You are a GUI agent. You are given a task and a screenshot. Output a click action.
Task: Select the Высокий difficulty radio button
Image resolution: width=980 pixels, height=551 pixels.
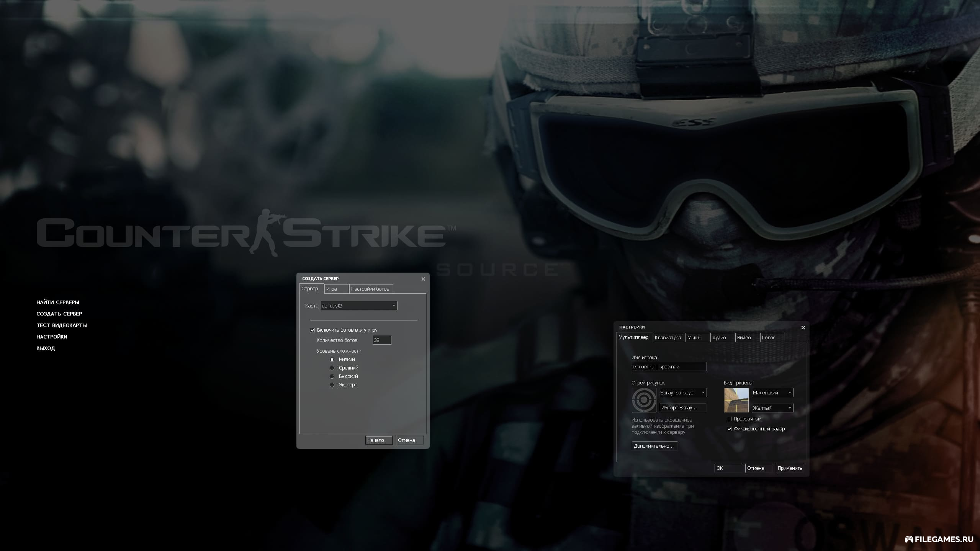click(332, 376)
